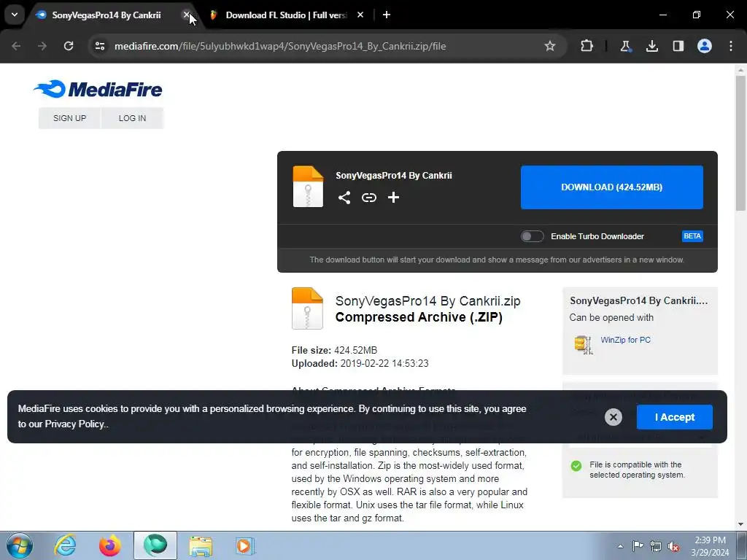This screenshot has width=747, height=560.
Task: Click the LOG IN button
Action: point(133,118)
